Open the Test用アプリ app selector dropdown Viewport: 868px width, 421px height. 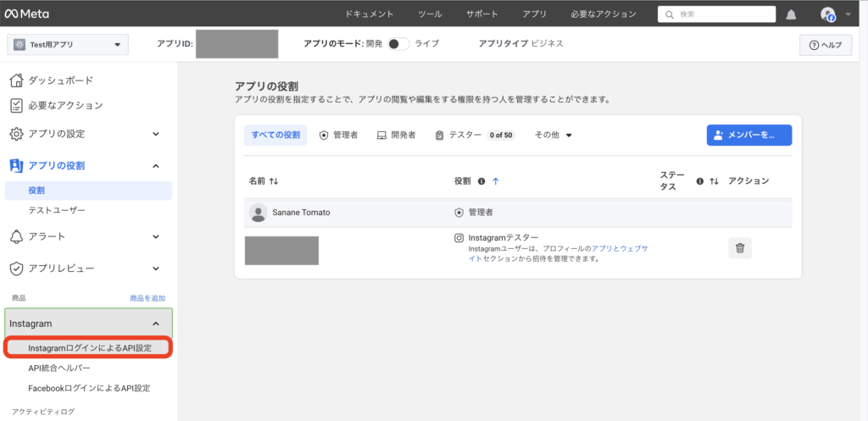[68, 45]
